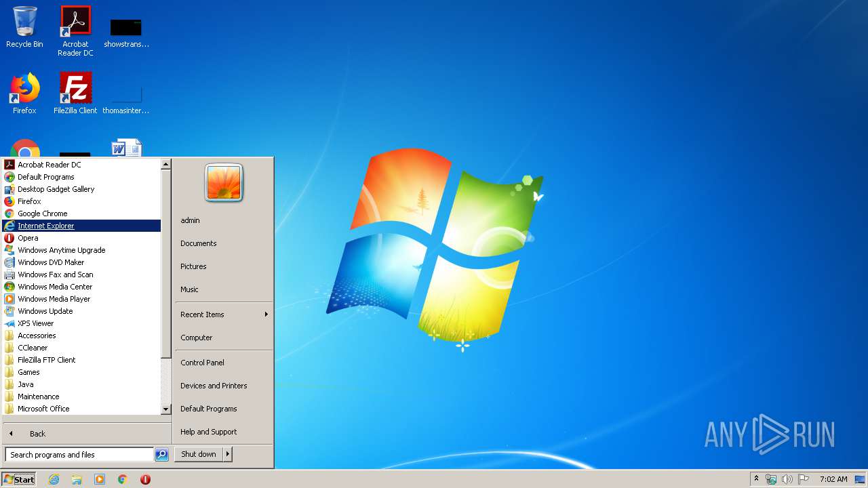Click the volume icon in system tray
The height and width of the screenshot is (488, 868).
(787, 479)
